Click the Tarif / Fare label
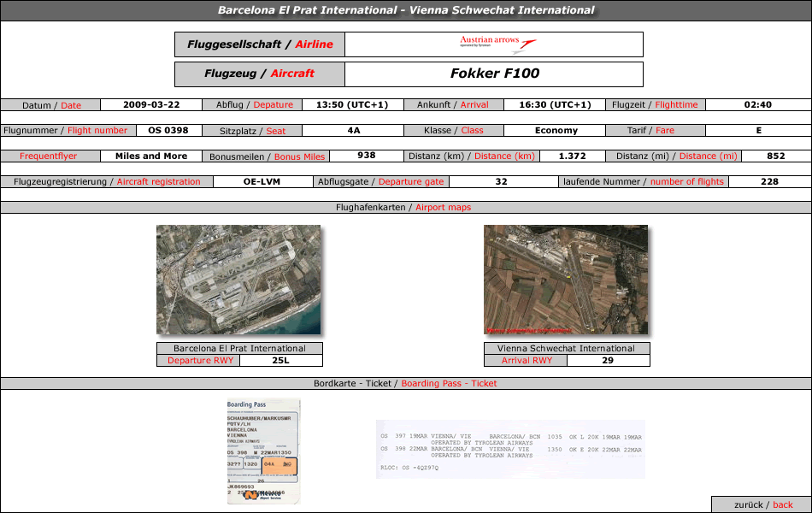Viewport: 812px width, 513px height. click(x=650, y=131)
